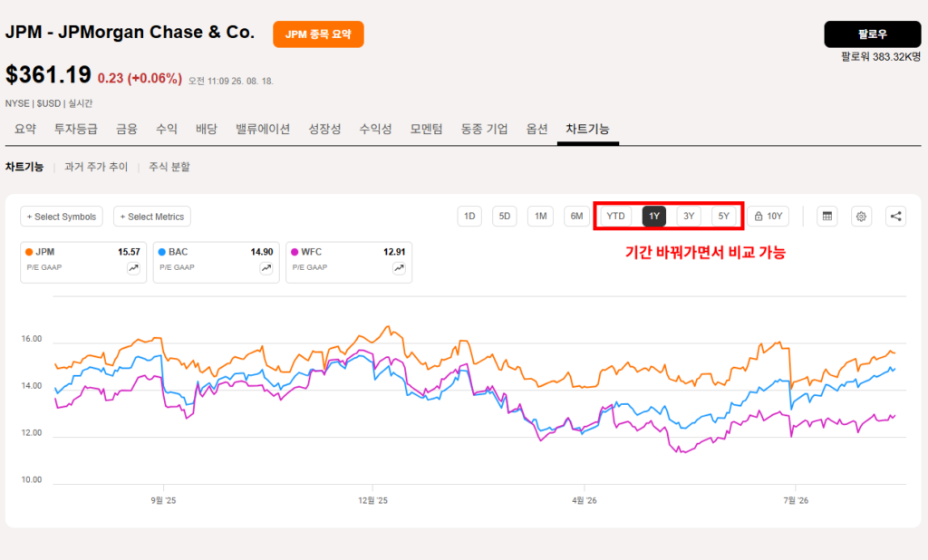Screen dimensions: 928x560
Task: Open the 주식 분할 sub-link
Action: [x=169, y=167]
